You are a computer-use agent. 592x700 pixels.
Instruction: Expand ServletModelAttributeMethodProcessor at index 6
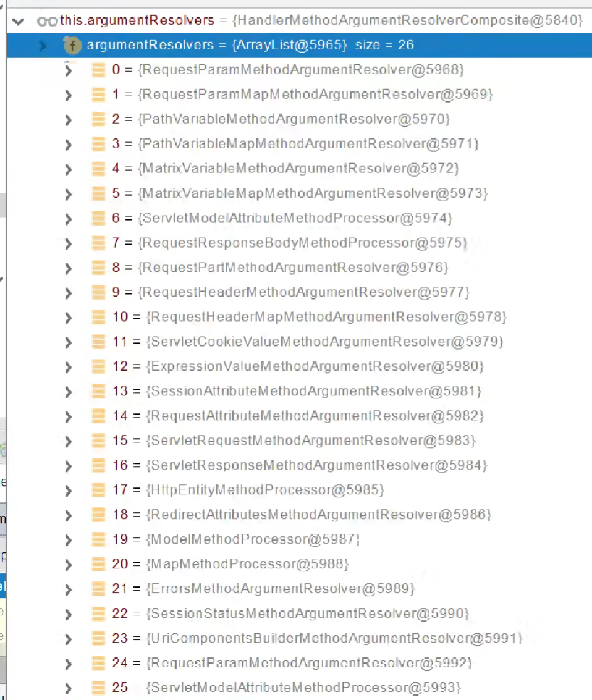pyautogui.click(x=68, y=218)
